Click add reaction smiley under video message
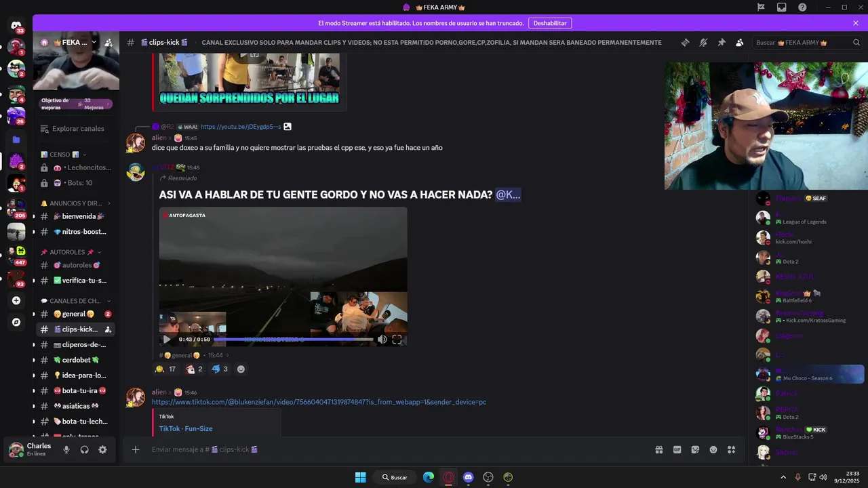Screen dimensions: 868x488 (241, 369)
